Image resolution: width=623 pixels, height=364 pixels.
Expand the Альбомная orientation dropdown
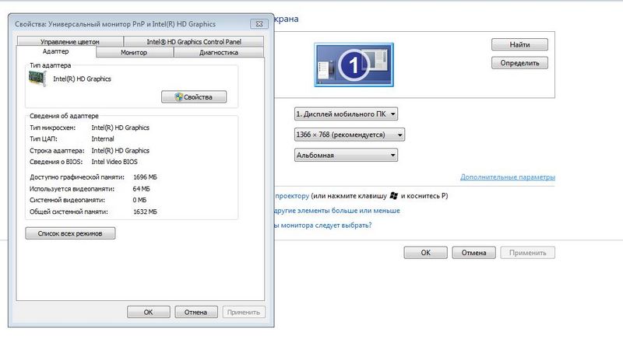pyautogui.click(x=347, y=156)
